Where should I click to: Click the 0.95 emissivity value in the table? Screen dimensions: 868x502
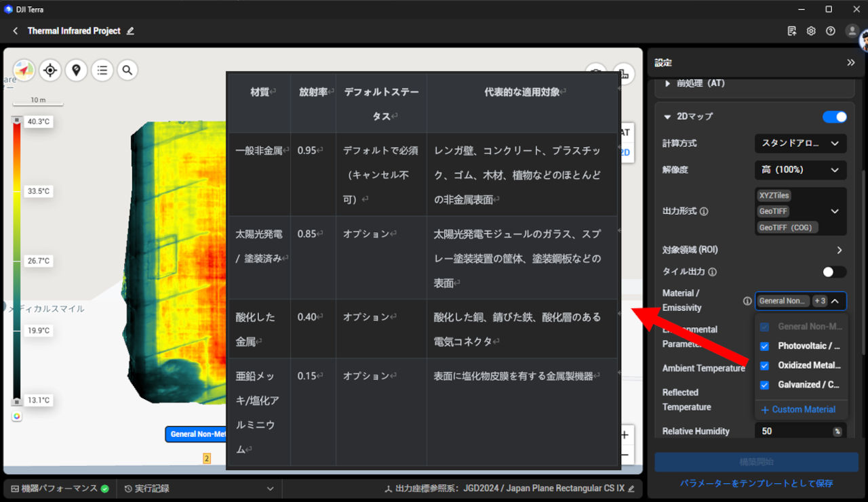tap(307, 150)
